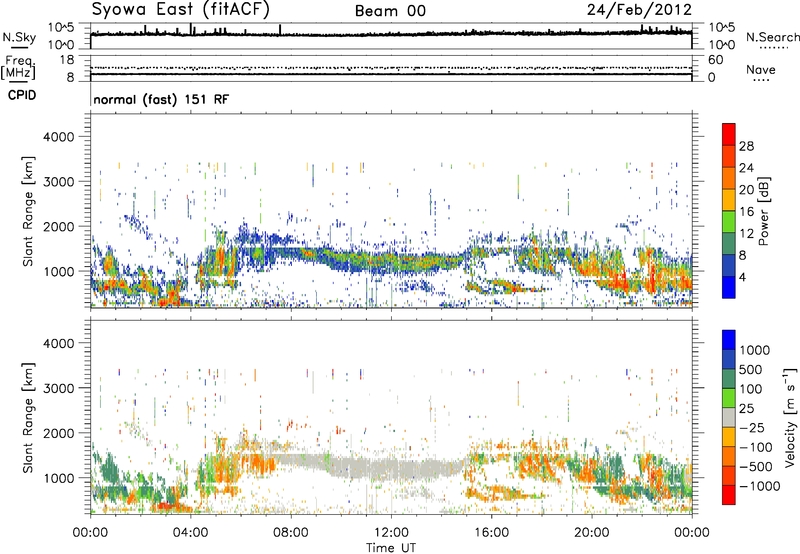Click the '-1000' label on Velocity colorbar

pyautogui.click(x=760, y=486)
